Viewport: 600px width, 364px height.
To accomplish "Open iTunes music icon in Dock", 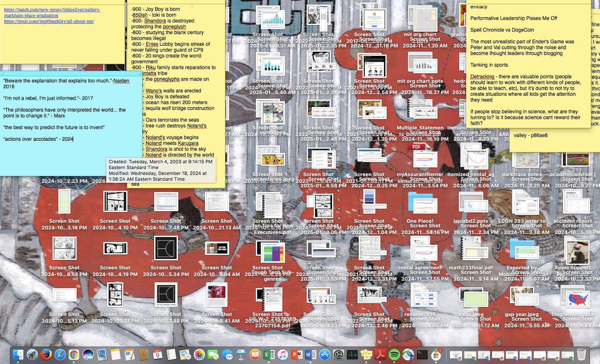I will (283, 355).
